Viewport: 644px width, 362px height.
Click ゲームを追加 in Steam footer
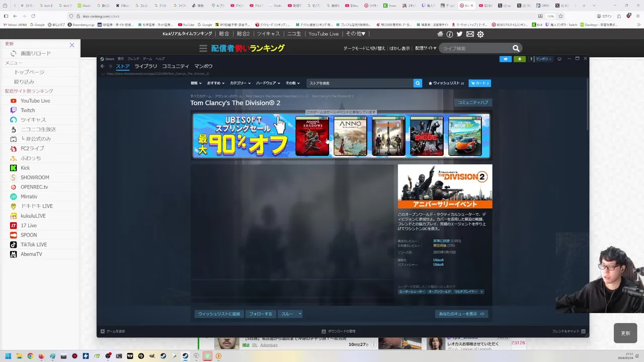click(112, 331)
